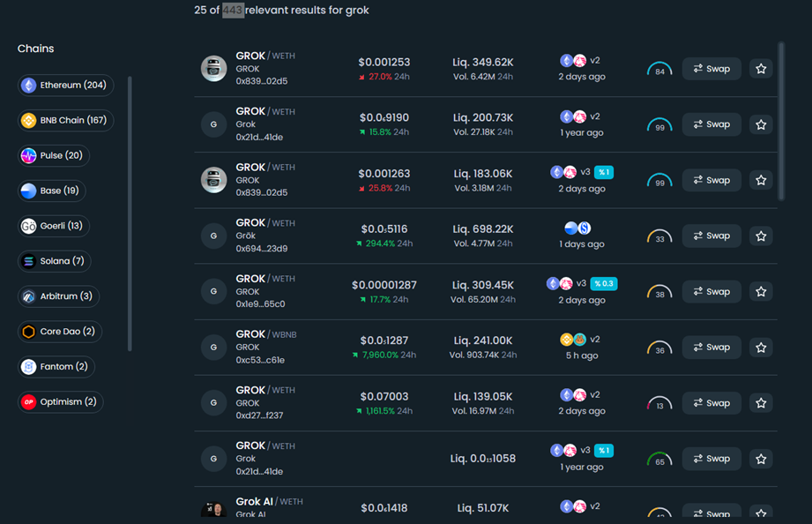Choose the Goerli chain filter
The image size is (812, 524).
[54, 226]
